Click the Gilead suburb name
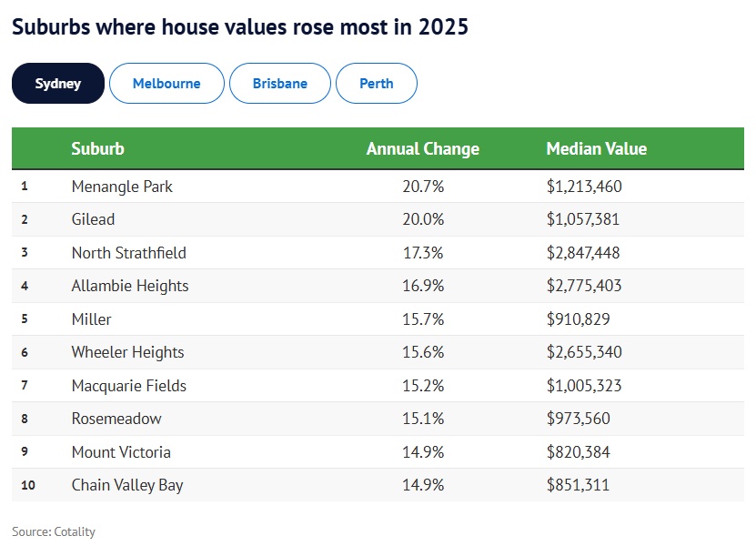756x546 pixels. tap(94, 219)
